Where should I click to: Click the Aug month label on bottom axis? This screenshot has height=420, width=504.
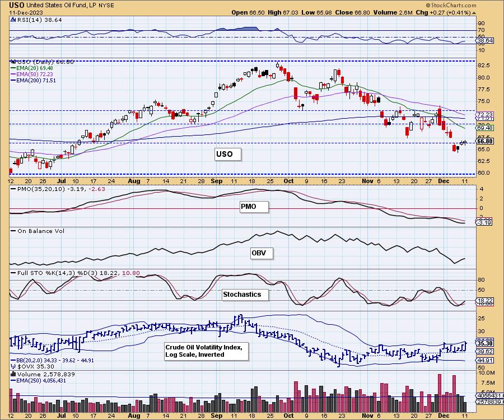point(134,416)
